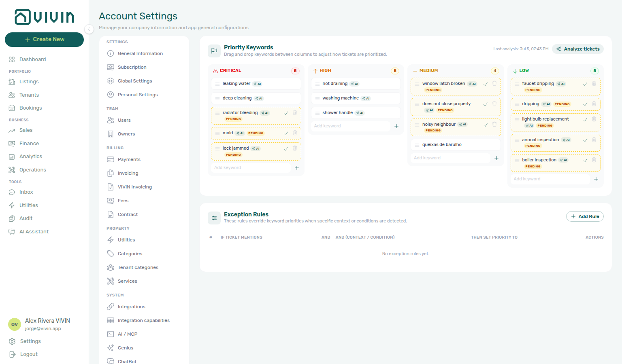The height and width of the screenshot is (364, 622).
Task: Approve 'annual inspection' keyword checkmark
Action: (585, 140)
